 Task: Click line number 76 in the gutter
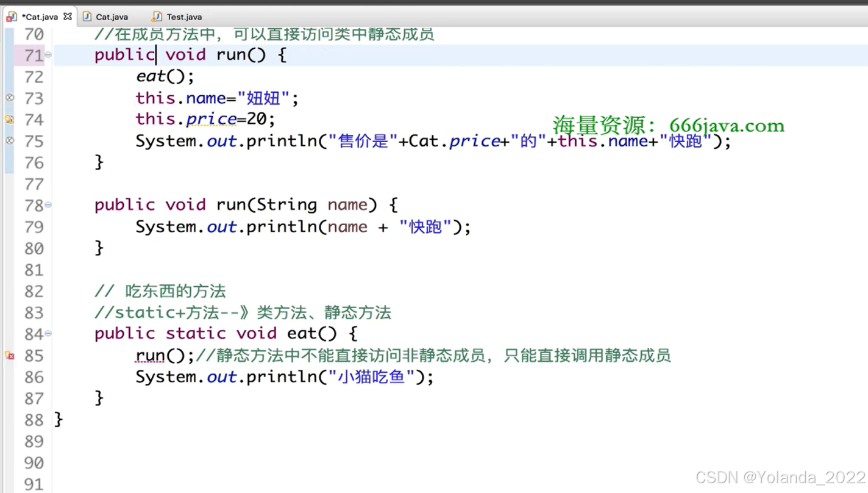(x=34, y=163)
